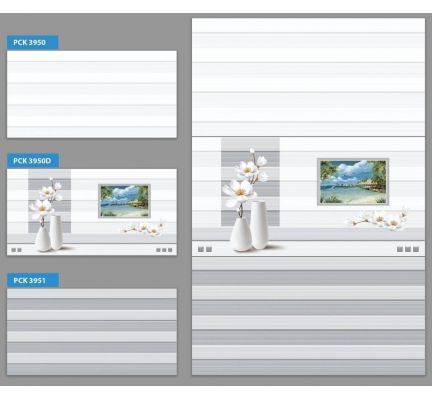
Task: Select the PCK 3951 grey striped tile
Action: (92, 332)
